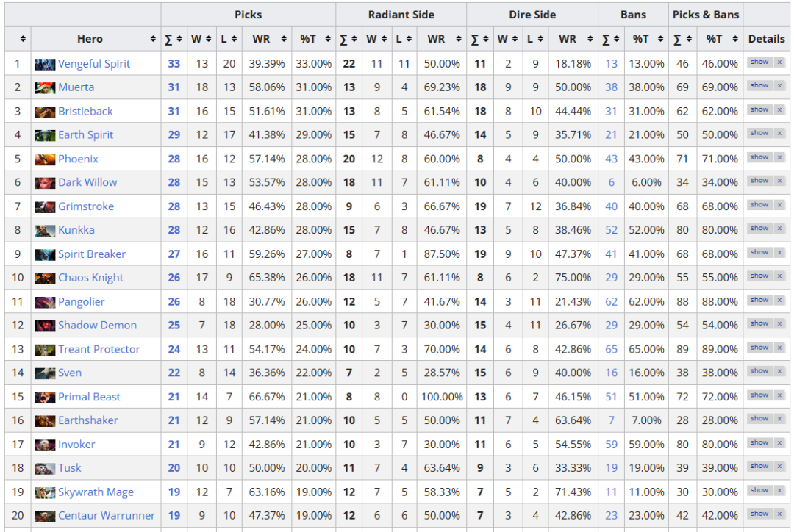Screen dimensions: 794x532
Task: Show details for the Vengeful Spirit row
Action: [x=759, y=62]
